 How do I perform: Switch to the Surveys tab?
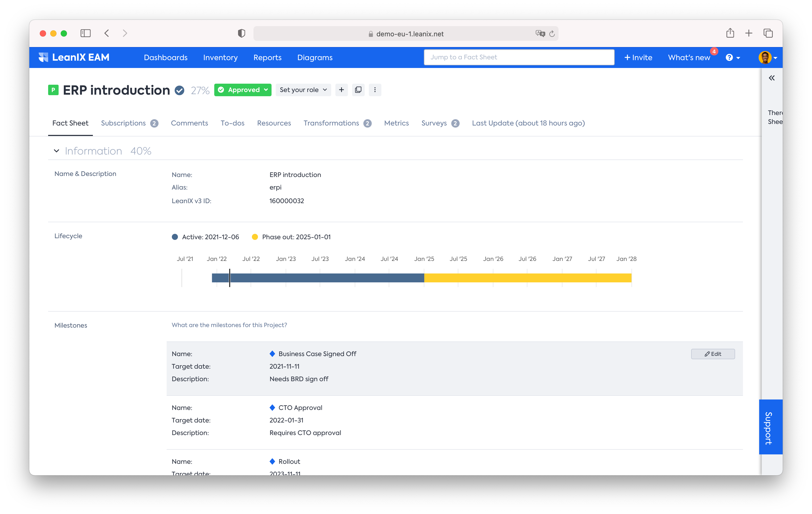[440, 123]
